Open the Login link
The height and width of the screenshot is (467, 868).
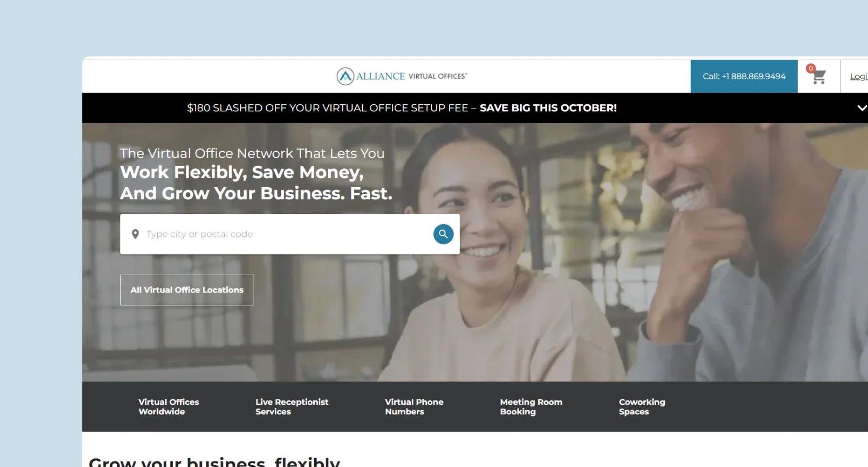click(859, 76)
